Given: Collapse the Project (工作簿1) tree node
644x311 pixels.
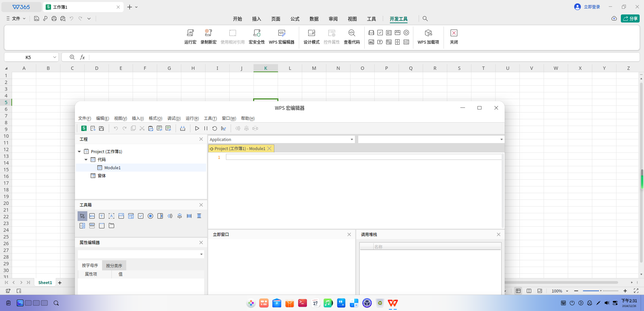Looking at the screenshot, I should click(80, 152).
